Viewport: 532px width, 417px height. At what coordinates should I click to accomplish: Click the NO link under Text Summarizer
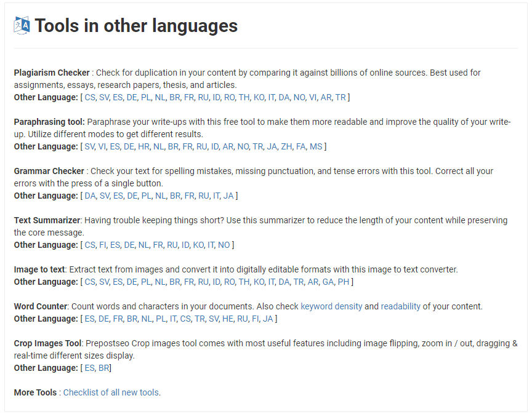pos(225,245)
